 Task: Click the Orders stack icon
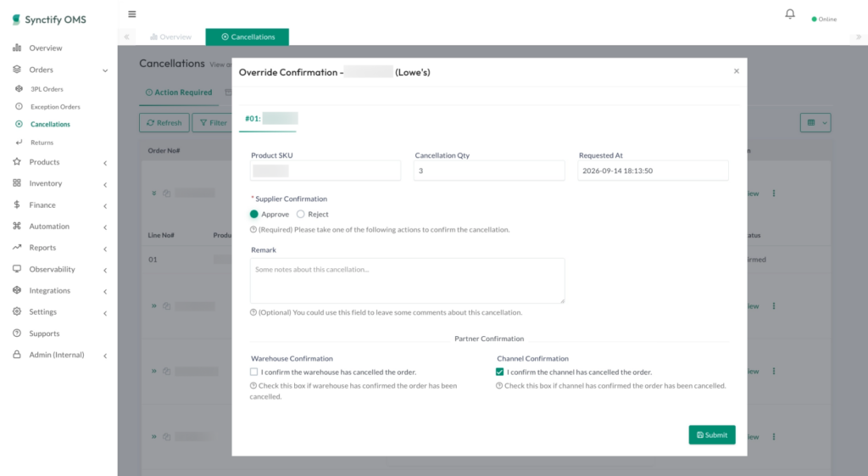[x=17, y=70]
